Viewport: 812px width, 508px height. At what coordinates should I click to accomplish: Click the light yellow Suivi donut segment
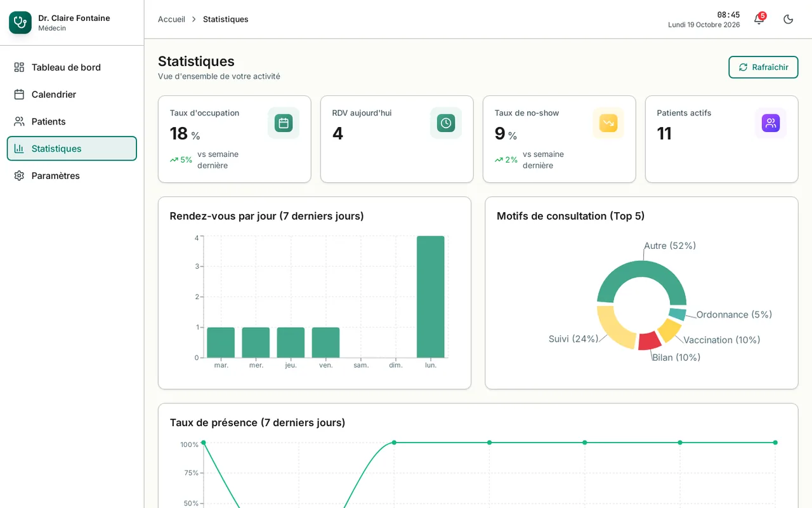(613, 328)
